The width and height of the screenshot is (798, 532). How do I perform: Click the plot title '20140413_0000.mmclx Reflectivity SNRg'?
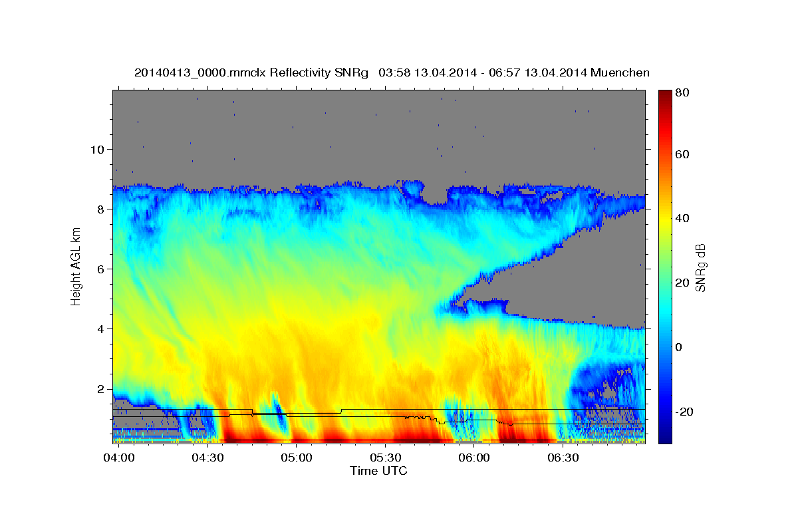pos(251,72)
